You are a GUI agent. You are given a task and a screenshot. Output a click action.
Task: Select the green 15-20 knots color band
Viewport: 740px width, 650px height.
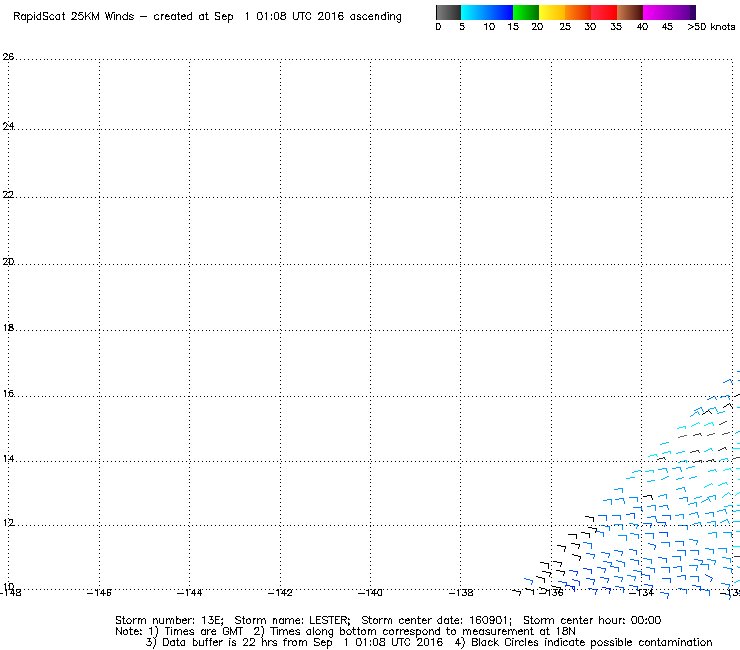point(526,12)
